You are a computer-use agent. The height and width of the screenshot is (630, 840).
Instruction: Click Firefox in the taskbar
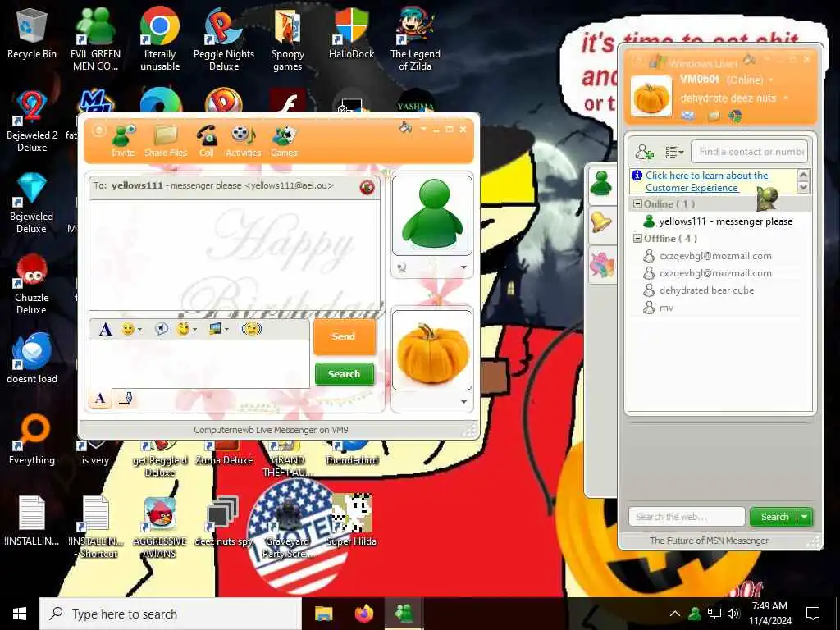364,614
